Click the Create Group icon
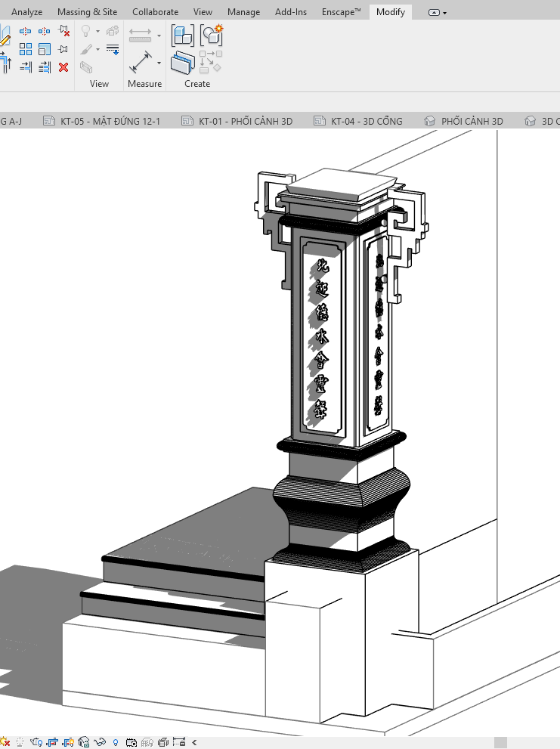The image size is (560, 749). 182,35
